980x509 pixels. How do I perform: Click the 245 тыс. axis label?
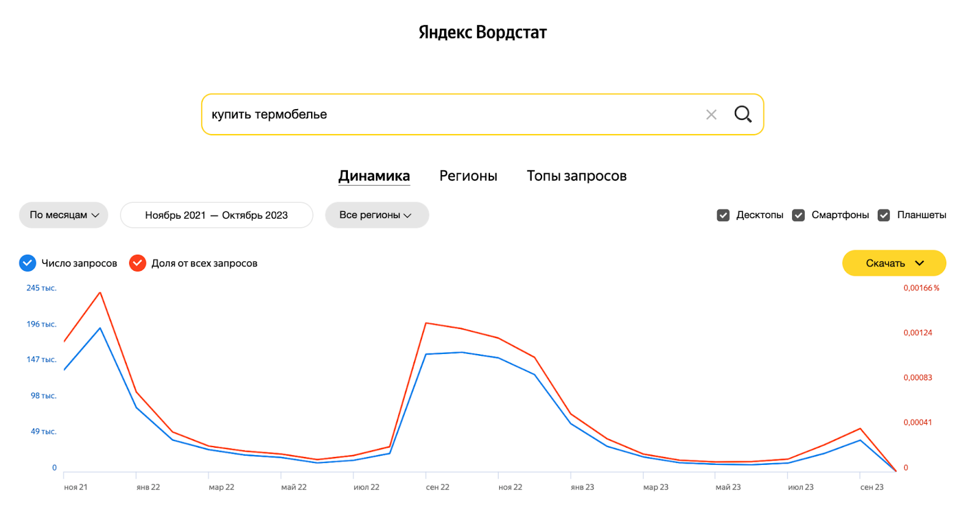pos(41,288)
